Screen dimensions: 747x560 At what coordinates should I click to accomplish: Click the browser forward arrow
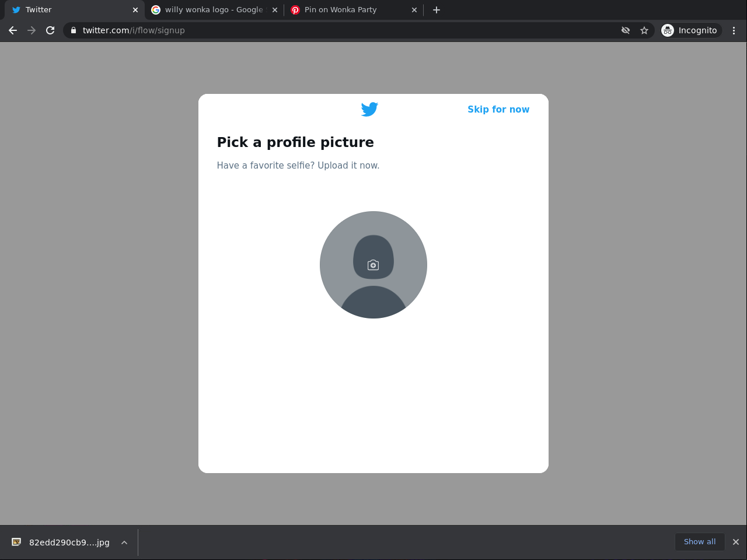tap(32, 30)
